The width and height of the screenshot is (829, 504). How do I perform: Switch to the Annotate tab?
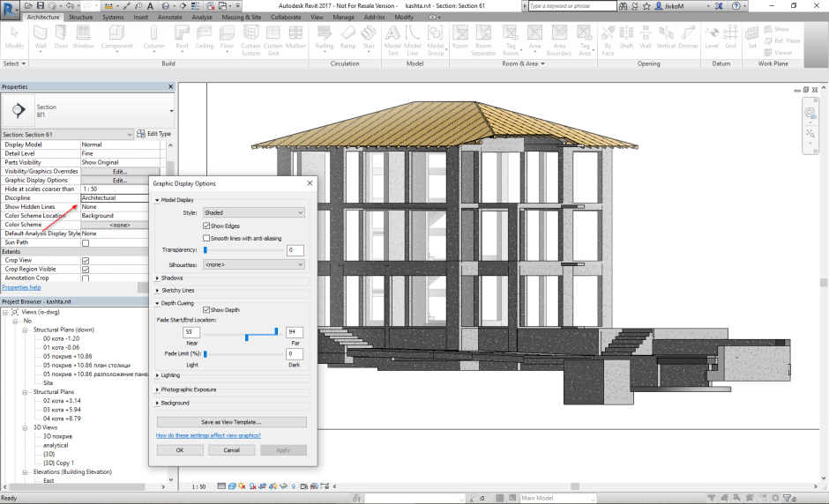(169, 17)
